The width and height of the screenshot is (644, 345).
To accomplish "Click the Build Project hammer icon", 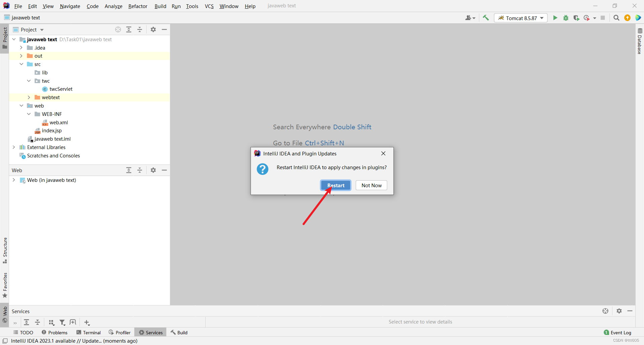I will click(486, 18).
